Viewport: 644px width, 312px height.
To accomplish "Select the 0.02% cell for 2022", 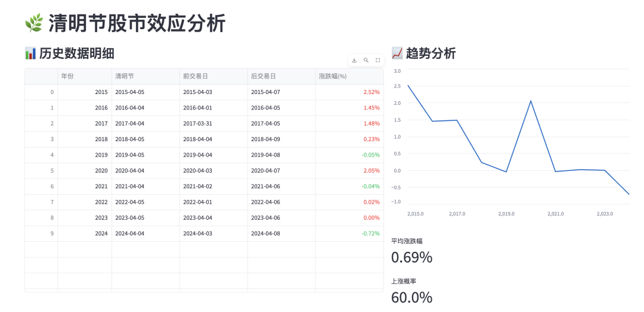I will tap(349, 202).
